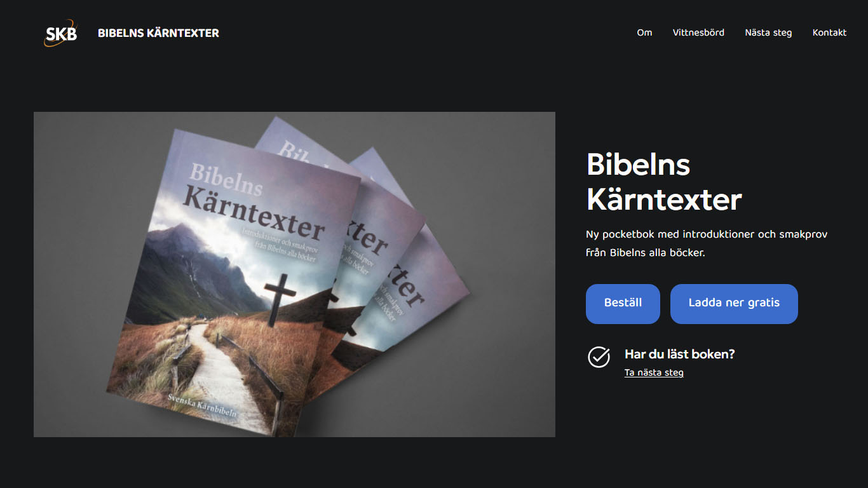The image size is (868, 488).
Task: Click the Ladda ner gratis button
Action: pos(734,304)
